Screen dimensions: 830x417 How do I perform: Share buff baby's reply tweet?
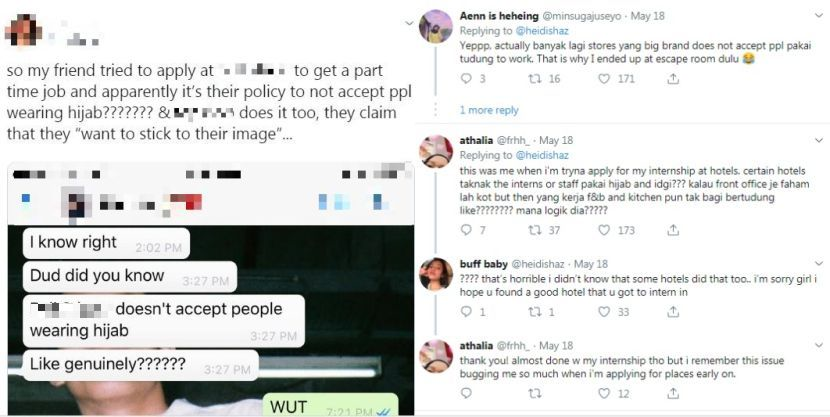(x=673, y=312)
